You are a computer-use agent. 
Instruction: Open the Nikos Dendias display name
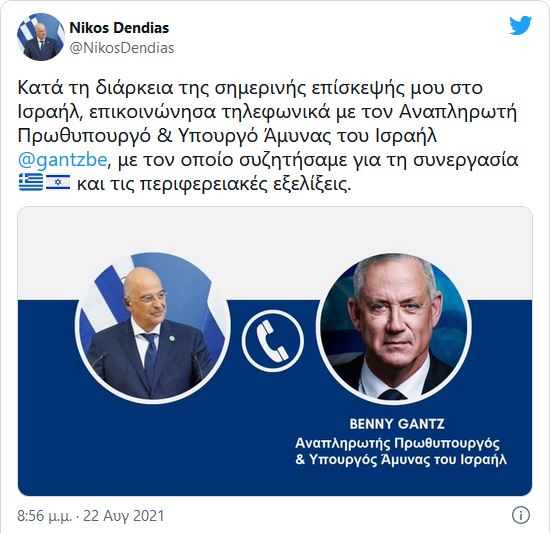pos(119,28)
